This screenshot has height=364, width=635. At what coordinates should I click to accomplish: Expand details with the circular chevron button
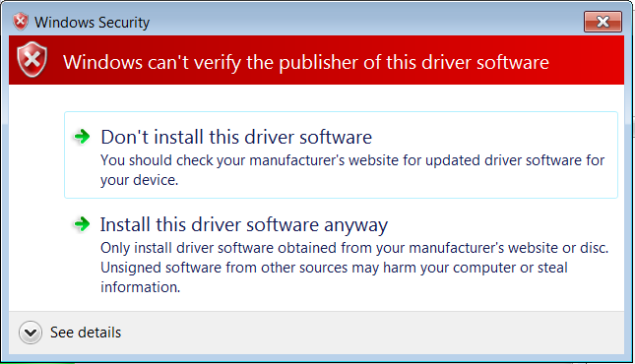31,333
